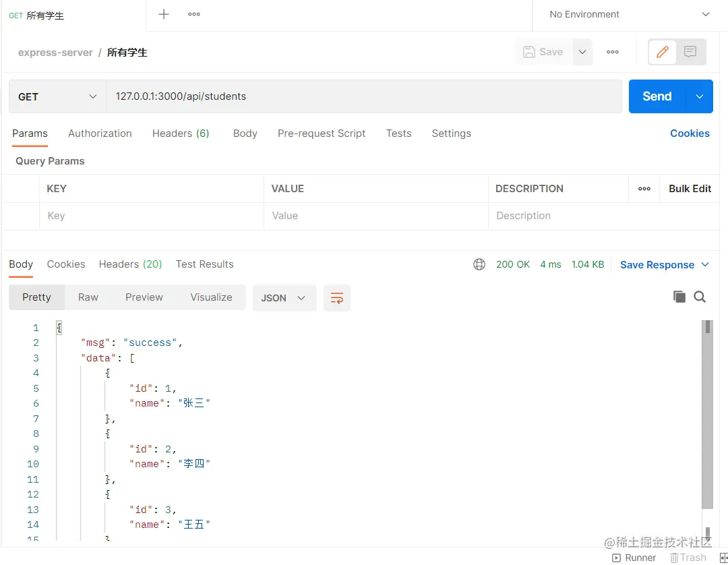Click the name "张三" value
Image resolution: width=728 pixels, height=565 pixels.
(194, 403)
